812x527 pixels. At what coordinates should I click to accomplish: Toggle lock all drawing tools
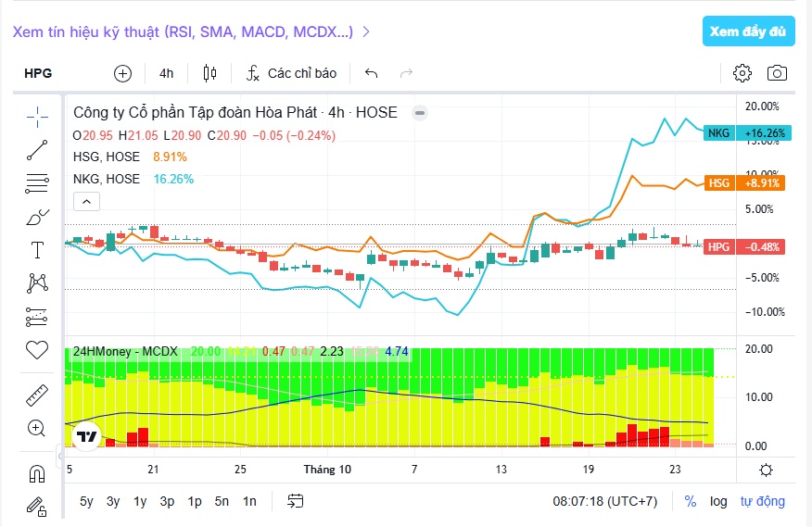pyautogui.click(x=36, y=507)
